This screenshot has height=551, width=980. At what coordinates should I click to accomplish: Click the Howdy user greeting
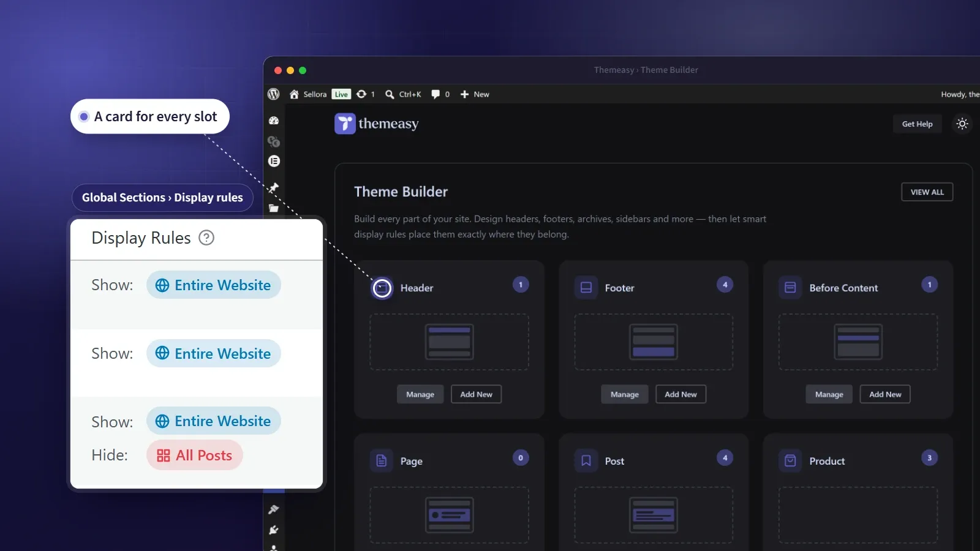coord(960,94)
